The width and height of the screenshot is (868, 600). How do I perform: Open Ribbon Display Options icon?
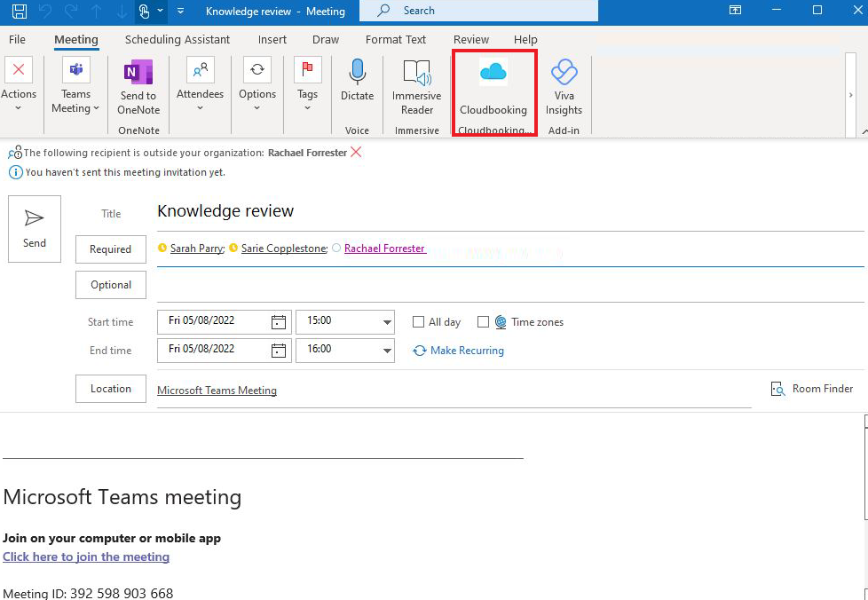pos(735,10)
